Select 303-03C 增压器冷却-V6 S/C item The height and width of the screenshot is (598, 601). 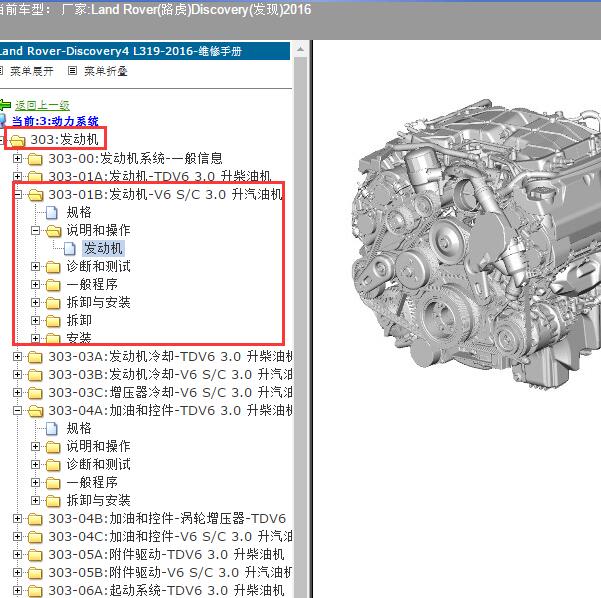pos(171,393)
